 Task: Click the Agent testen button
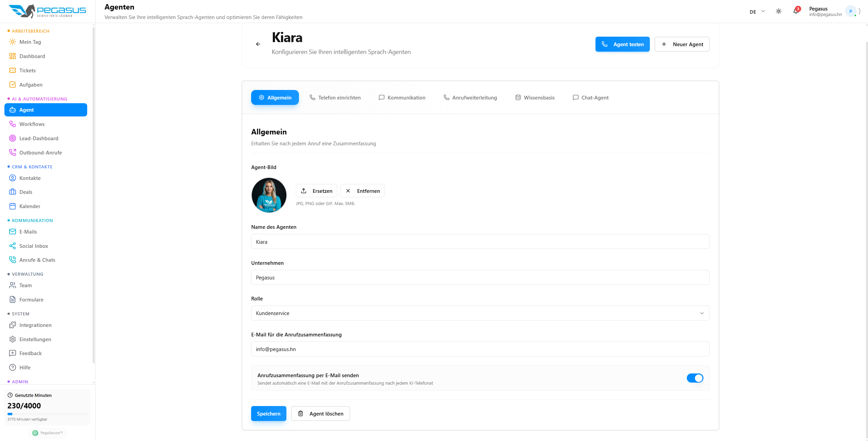[622, 44]
